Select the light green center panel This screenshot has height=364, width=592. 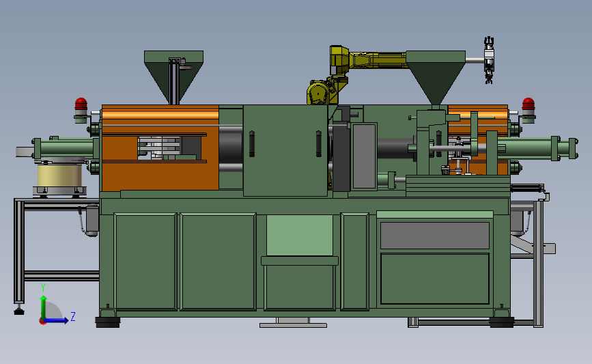299,235
